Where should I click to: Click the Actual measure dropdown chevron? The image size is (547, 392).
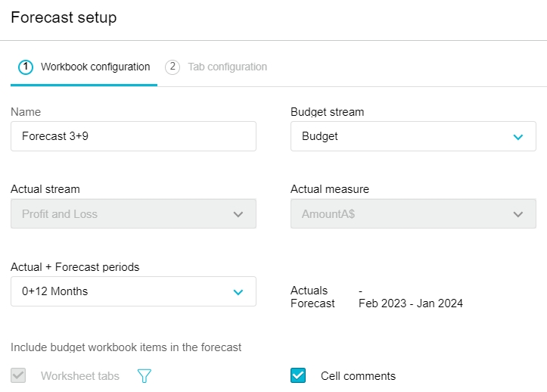coord(517,214)
